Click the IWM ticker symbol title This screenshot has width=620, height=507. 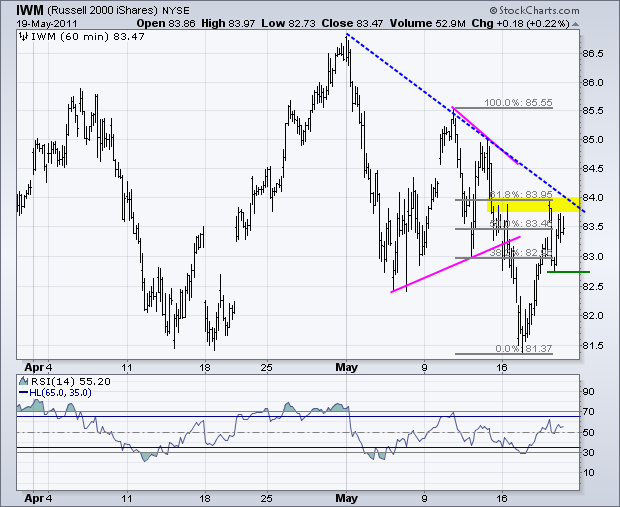(30, 10)
